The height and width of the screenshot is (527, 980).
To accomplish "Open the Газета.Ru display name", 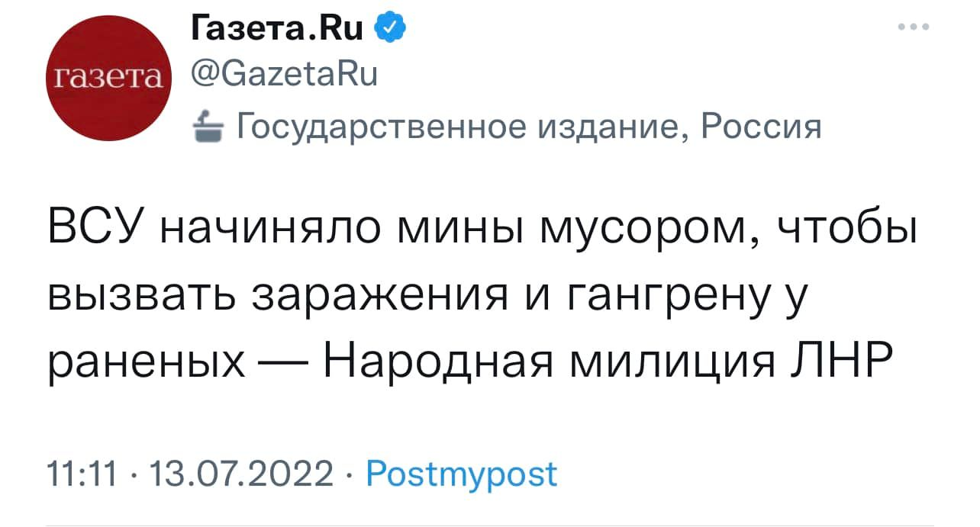I will tap(276, 31).
